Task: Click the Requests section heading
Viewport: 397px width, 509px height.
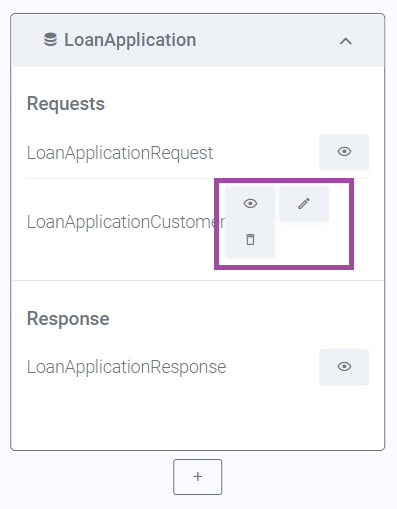Action: [x=66, y=103]
